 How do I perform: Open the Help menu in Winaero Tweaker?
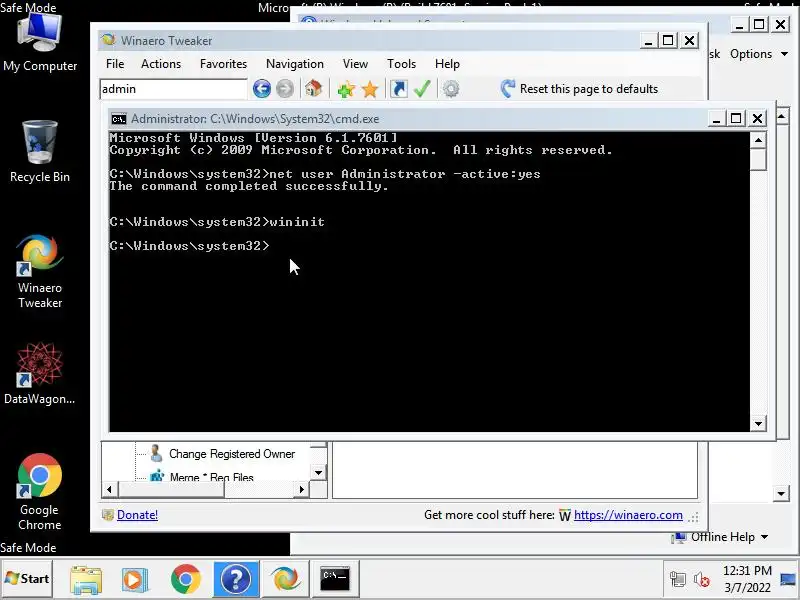pos(447,64)
